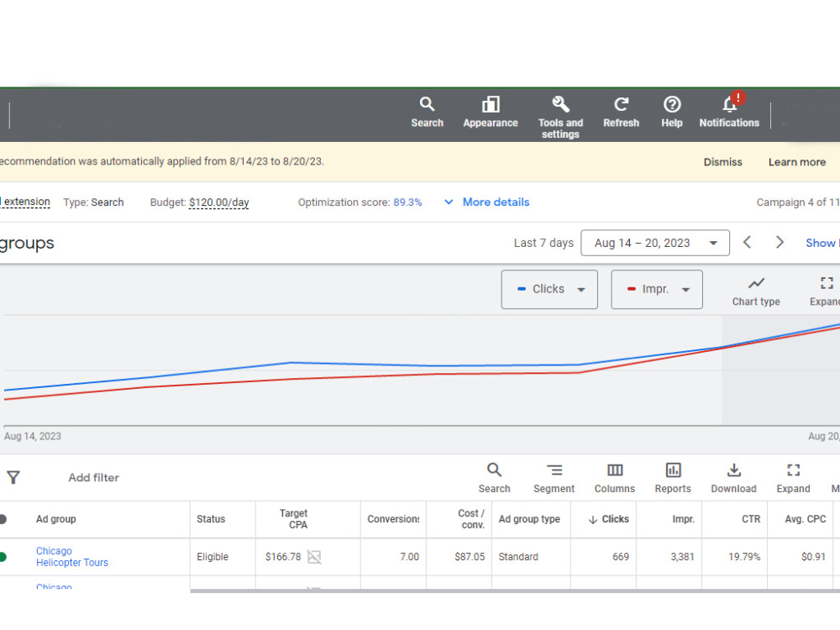Download the table data
This screenshot has height=630, width=840.
pos(733,479)
